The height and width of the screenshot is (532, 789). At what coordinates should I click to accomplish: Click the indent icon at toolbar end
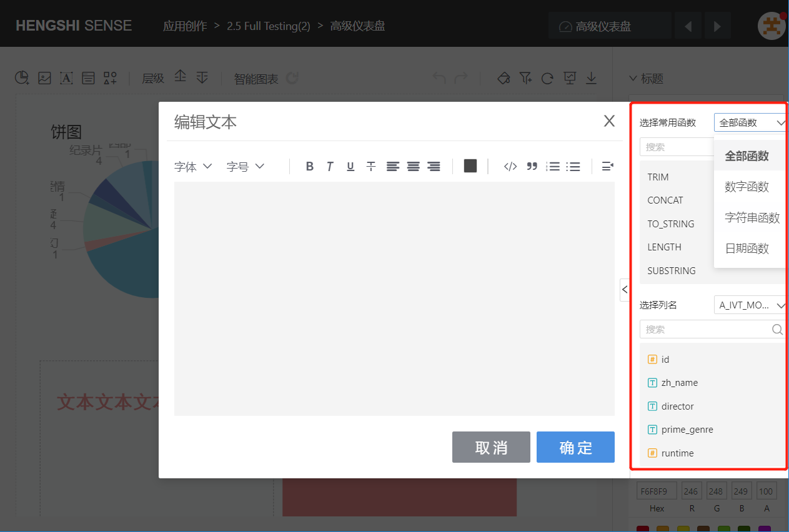tap(607, 167)
